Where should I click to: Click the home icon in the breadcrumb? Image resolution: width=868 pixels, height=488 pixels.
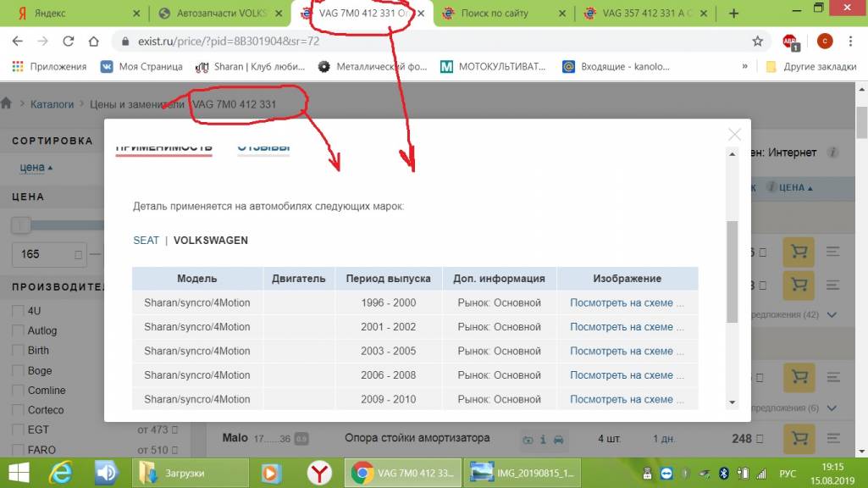point(7,104)
